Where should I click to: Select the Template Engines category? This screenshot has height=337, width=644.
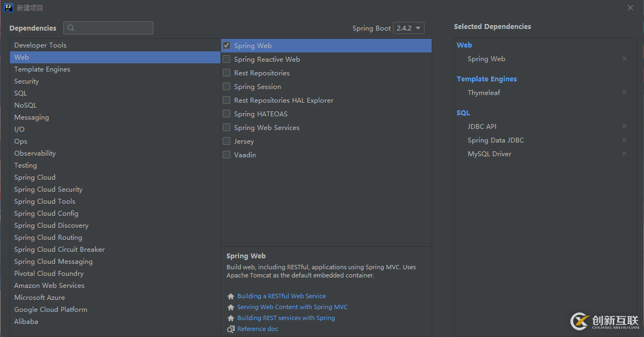(x=115, y=69)
